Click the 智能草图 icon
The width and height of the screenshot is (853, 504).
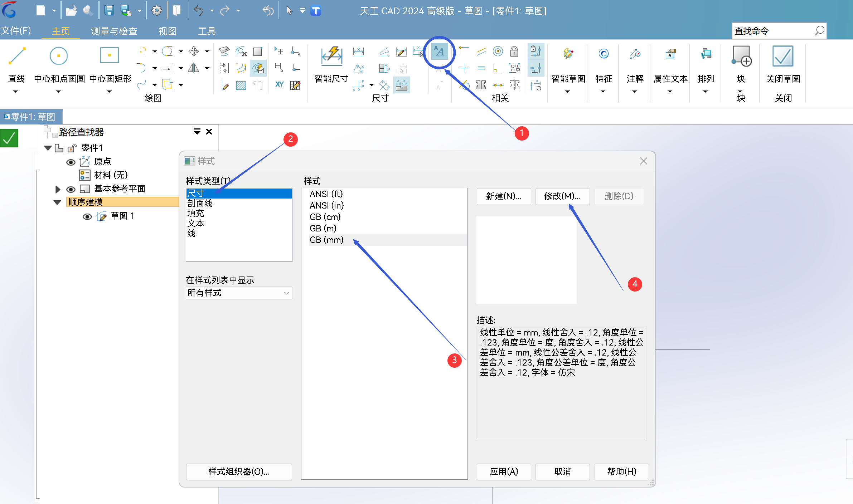(568, 54)
